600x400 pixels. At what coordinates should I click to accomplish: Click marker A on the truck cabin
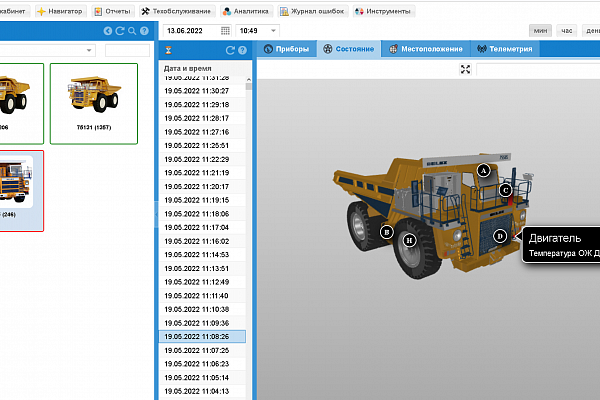coord(484,170)
